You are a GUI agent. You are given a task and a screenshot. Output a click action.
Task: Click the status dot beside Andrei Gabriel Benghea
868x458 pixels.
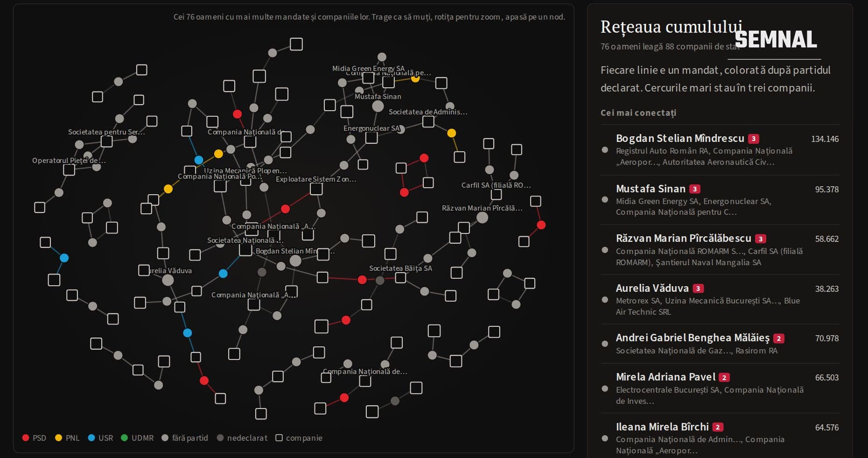(x=605, y=344)
